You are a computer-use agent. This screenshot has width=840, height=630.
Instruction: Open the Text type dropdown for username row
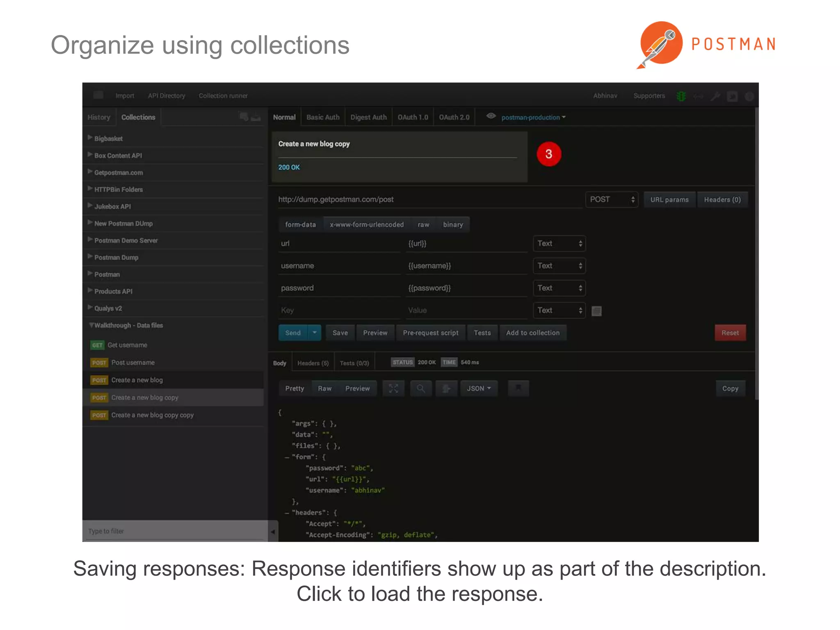[559, 266]
